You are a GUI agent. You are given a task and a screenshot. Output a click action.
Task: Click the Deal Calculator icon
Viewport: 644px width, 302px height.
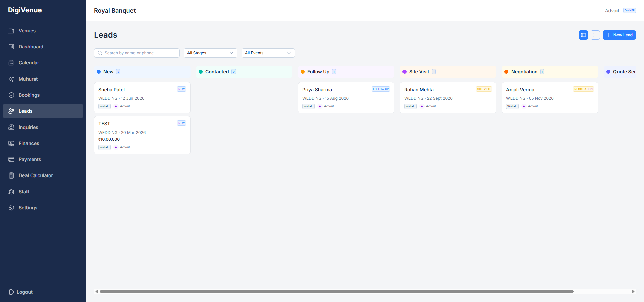[x=11, y=175]
